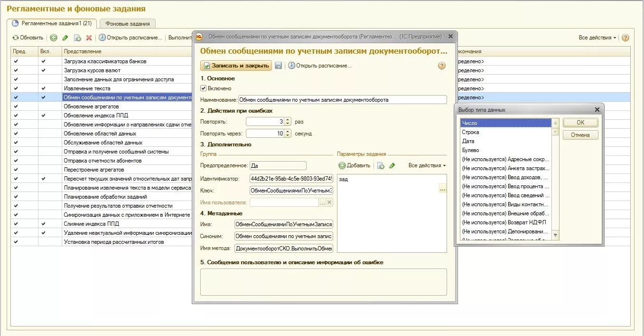
Task: Click Вкл. checkmark for Загрузка курсов валют
Action: (44, 70)
